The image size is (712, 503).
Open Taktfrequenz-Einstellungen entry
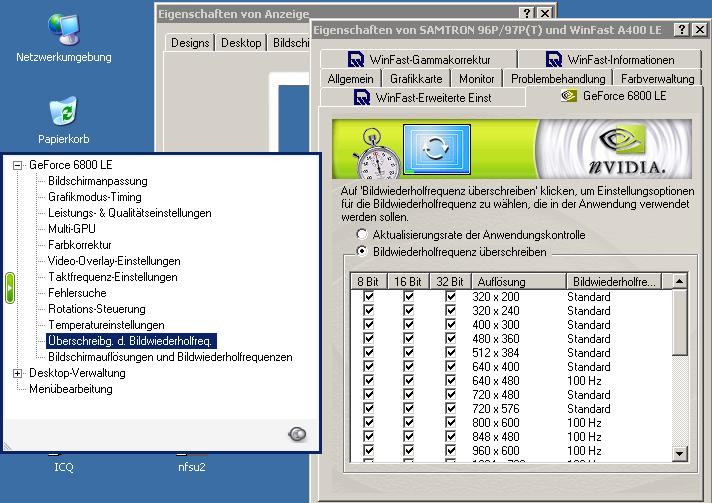(113, 276)
